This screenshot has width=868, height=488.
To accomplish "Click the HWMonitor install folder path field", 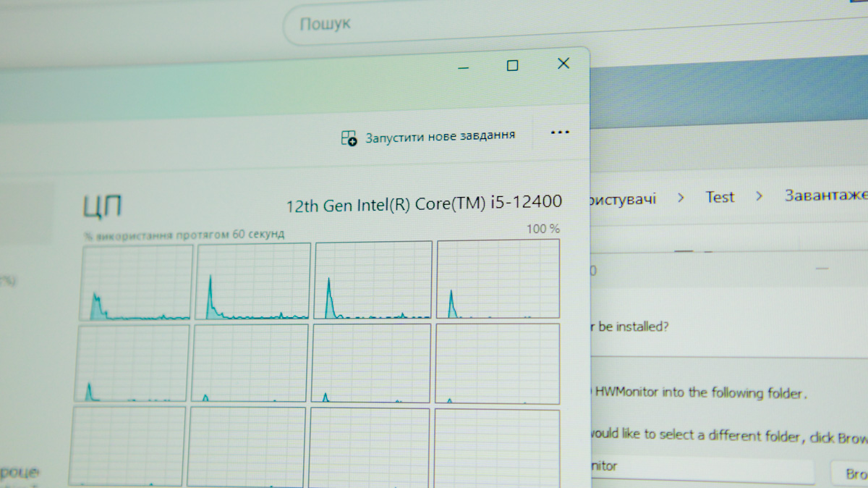I will 702,471.
